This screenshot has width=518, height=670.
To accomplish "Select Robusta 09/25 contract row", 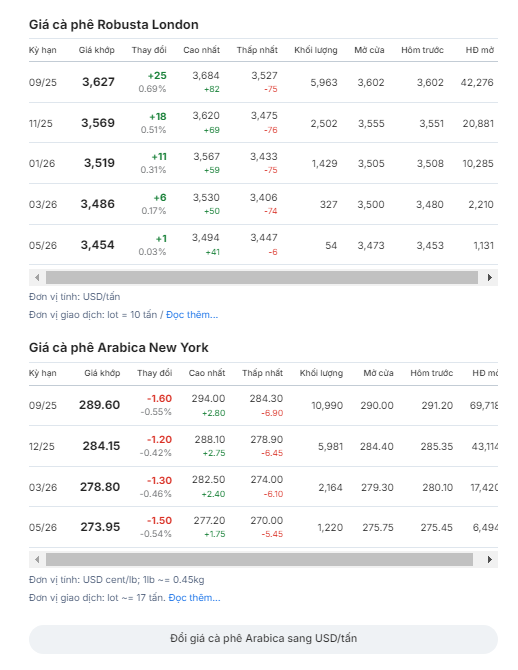I will (263, 82).
